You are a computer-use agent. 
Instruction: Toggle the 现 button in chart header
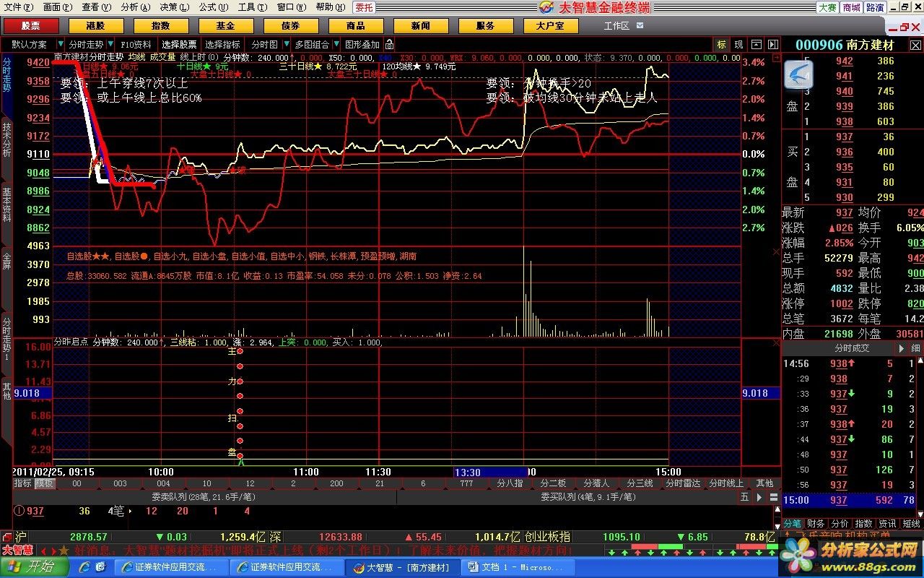738,44
